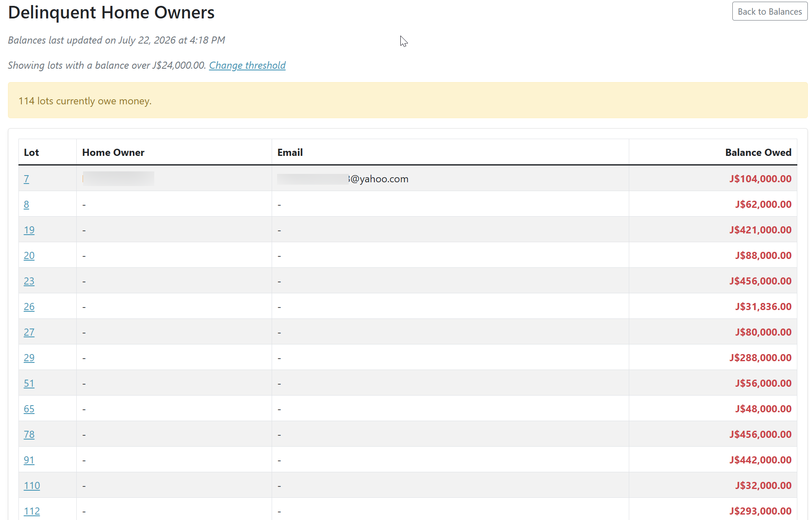The height and width of the screenshot is (520, 812).
Task: Go to lot 20 page
Action: [29, 256]
